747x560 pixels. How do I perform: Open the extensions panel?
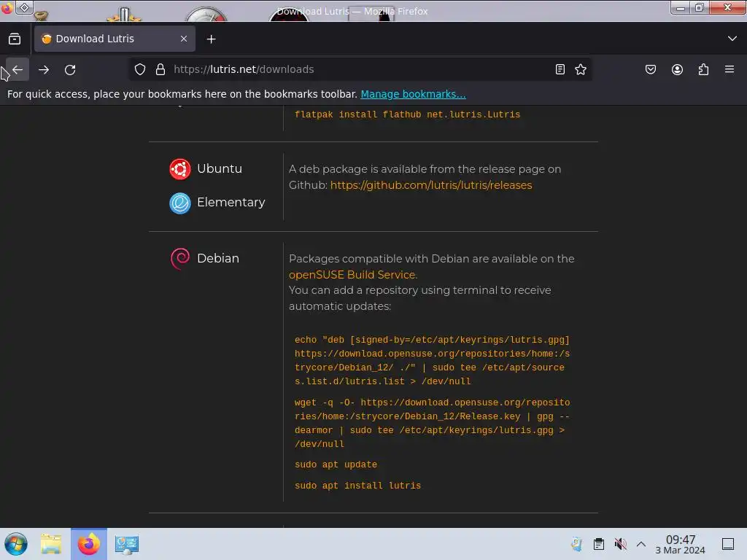(703, 69)
